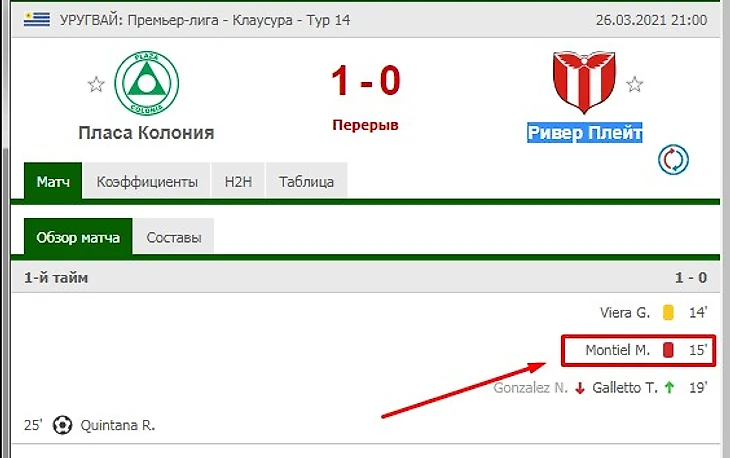The height and width of the screenshot is (458, 730).
Task: Click the league title УРУГВАЙ: Премьер-лига
Action: pyautogui.click(x=139, y=20)
